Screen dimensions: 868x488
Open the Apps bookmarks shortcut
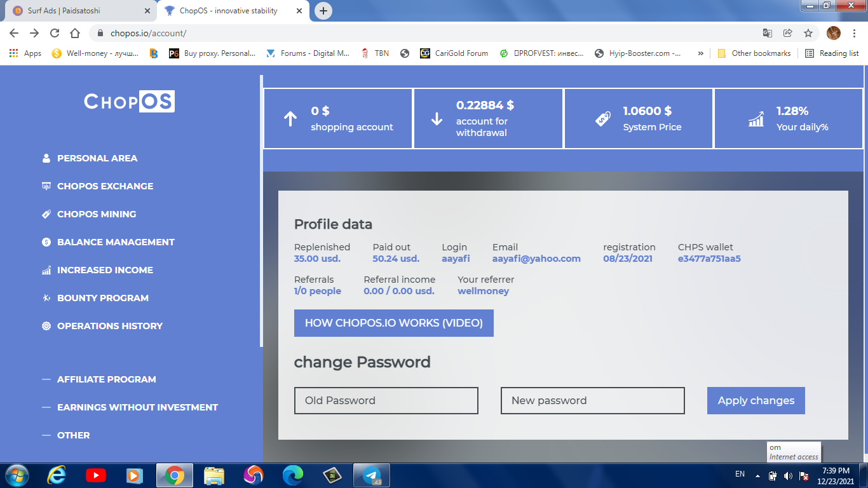(x=25, y=53)
